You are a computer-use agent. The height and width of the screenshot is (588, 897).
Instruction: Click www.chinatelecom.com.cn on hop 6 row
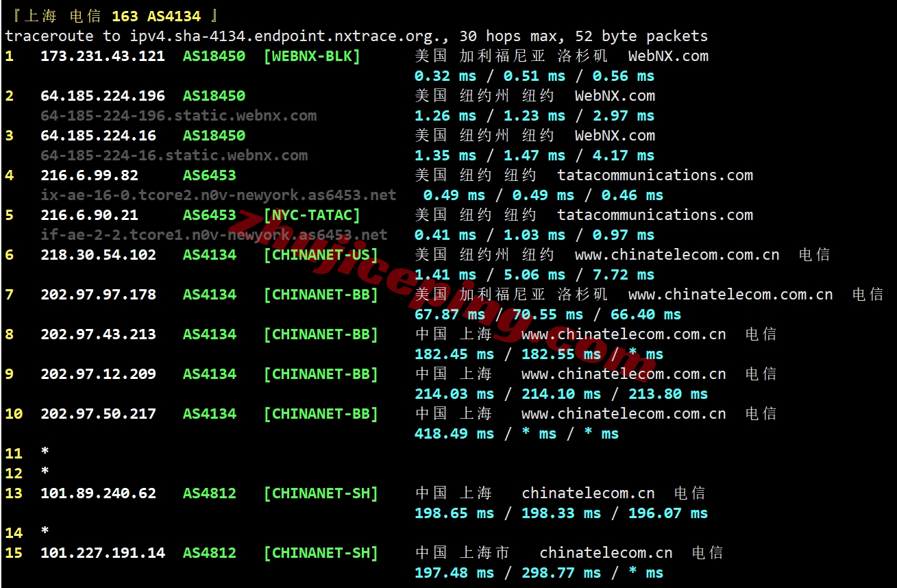(677, 255)
